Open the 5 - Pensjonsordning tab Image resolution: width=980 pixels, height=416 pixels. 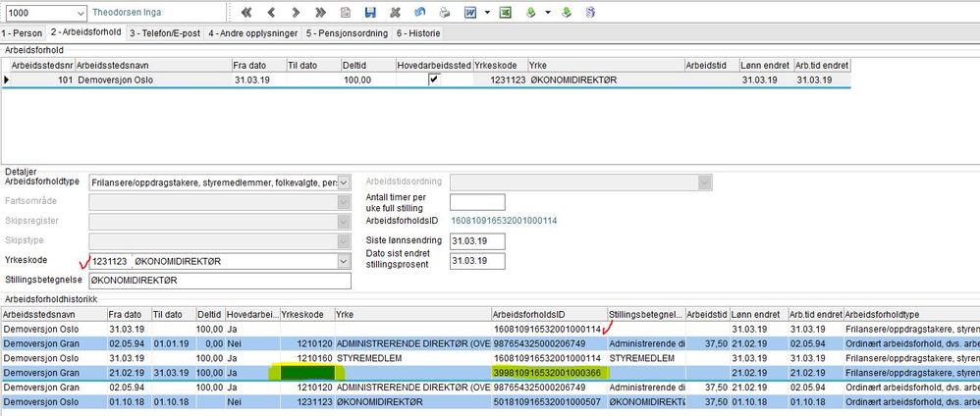[x=347, y=33]
